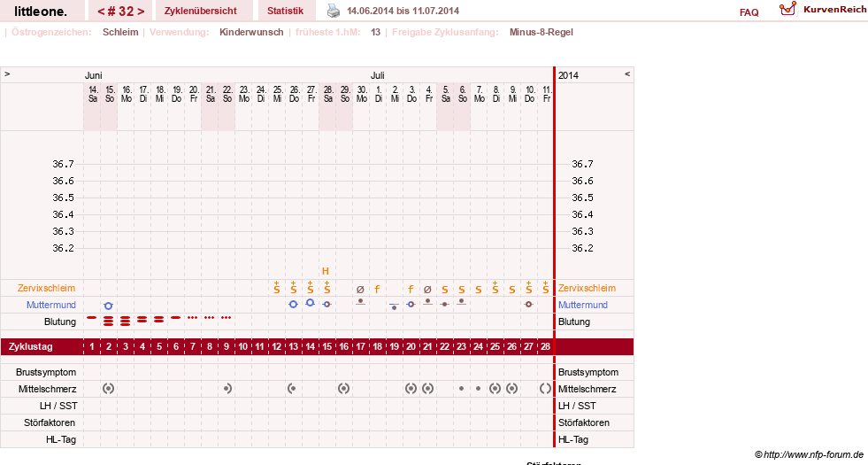
Task: Change Verwendung value Kinderwunsch
Action: (x=251, y=32)
